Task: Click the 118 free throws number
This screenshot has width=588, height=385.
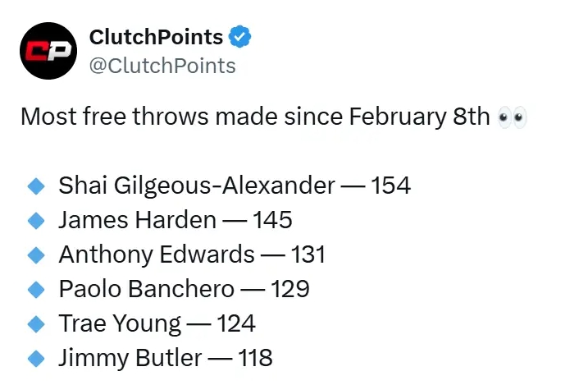Action: [x=254, y=358]
